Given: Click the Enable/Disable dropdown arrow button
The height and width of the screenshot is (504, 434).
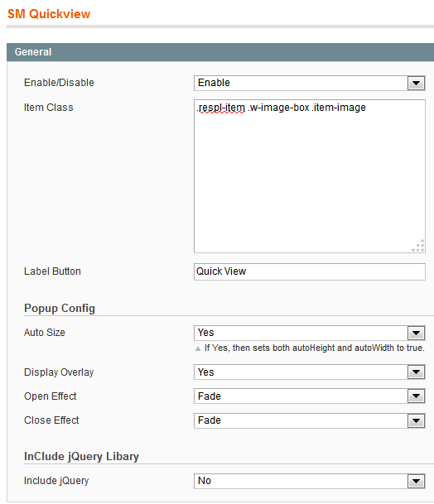Looking at the screenshot, I should [x=416, y=84].
